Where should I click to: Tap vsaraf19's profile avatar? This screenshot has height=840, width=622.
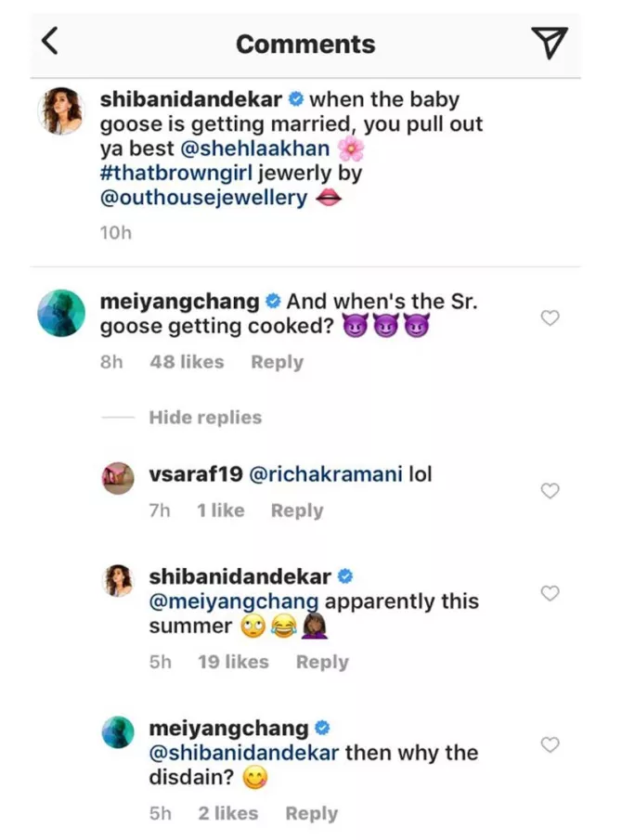[x=118, y=477]
